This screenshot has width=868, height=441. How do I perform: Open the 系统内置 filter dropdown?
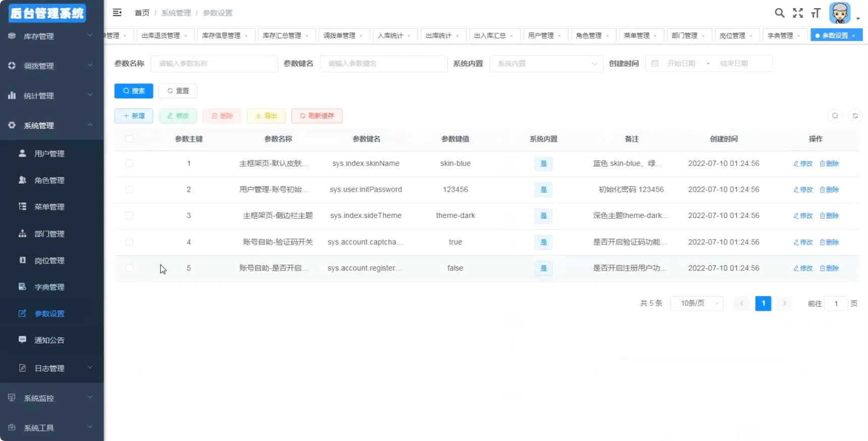(546, 64)
